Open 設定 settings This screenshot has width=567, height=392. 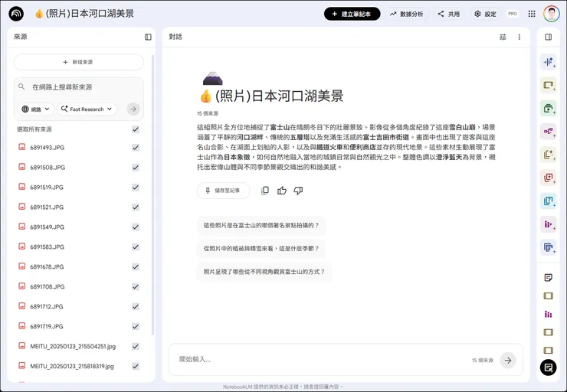coord(485,14)
